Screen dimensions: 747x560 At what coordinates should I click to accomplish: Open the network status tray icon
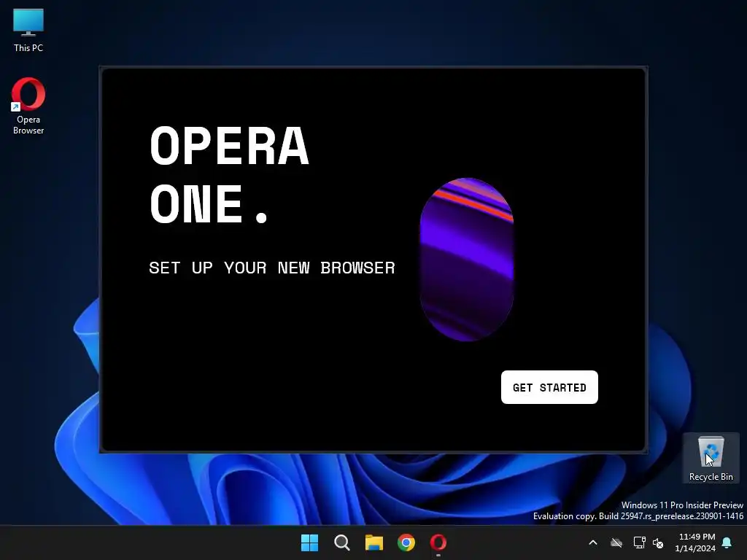[639, 542]
